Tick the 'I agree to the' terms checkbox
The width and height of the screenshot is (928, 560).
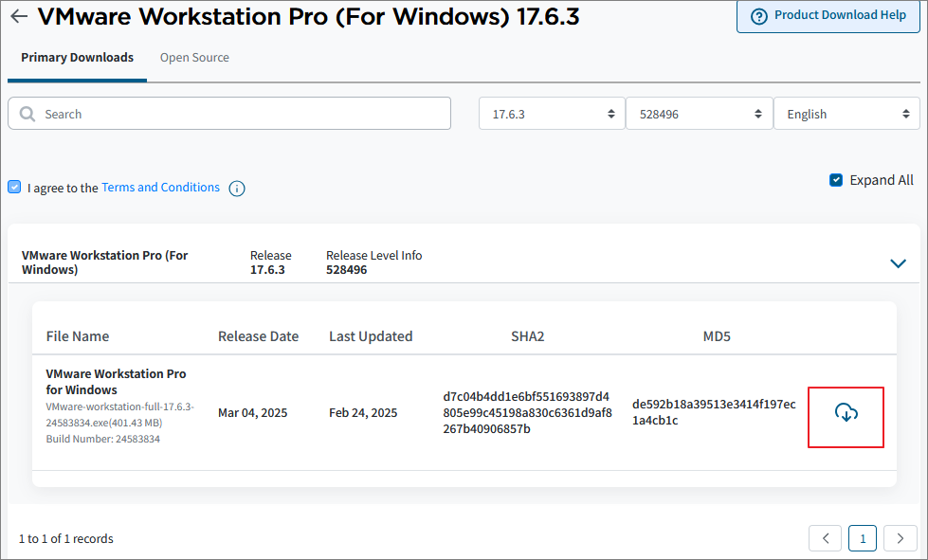coord(14,188)
